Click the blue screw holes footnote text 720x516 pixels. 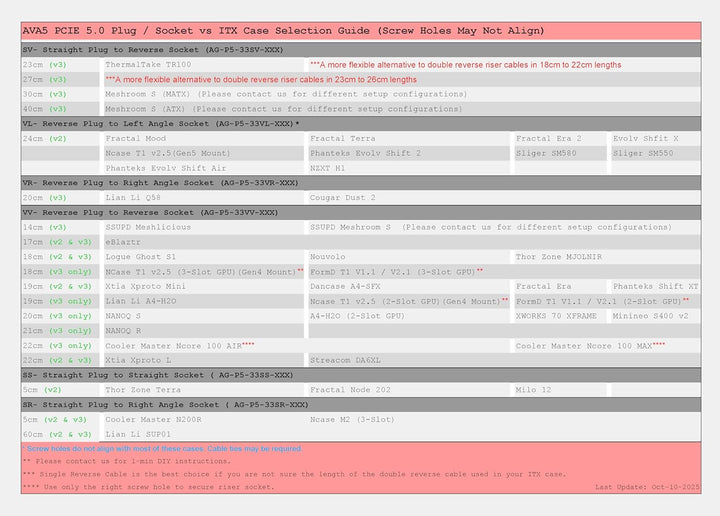[162, 449]
